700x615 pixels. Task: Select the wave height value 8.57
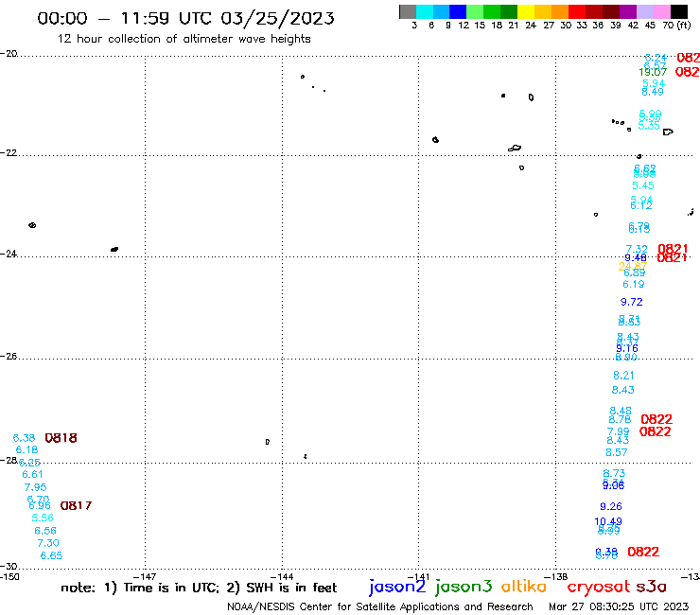pos(617,452)
